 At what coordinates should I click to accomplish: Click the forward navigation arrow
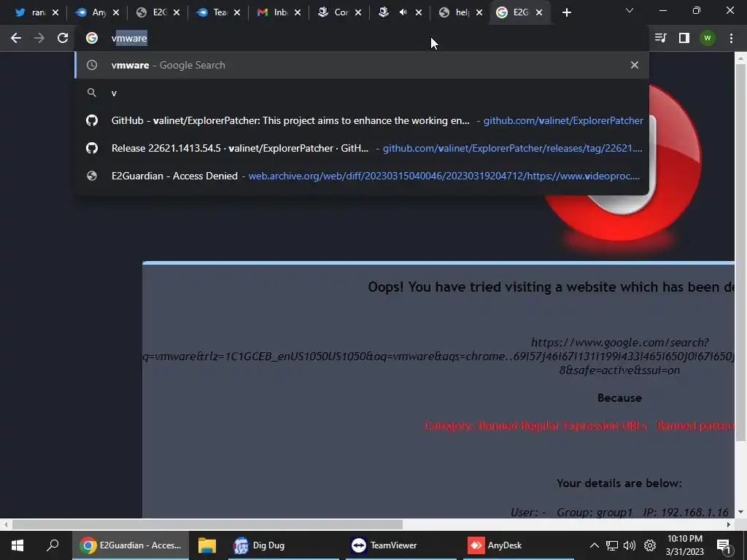pos(39,38)
